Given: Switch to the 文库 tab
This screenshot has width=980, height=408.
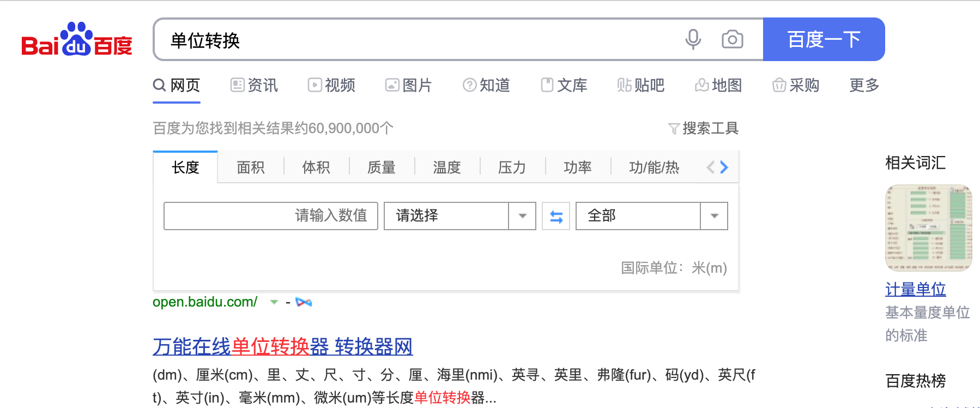Looking at the screenshot, I should tap(564, 85).
